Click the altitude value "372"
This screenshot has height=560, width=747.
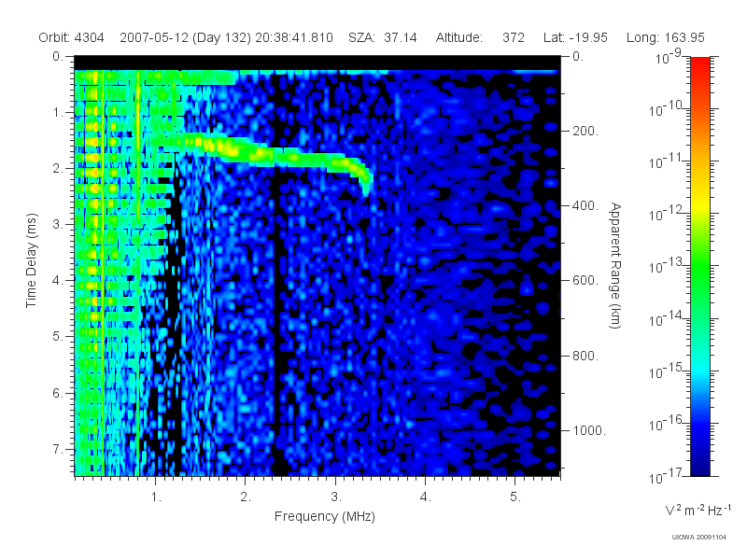(x=514, y=37)
